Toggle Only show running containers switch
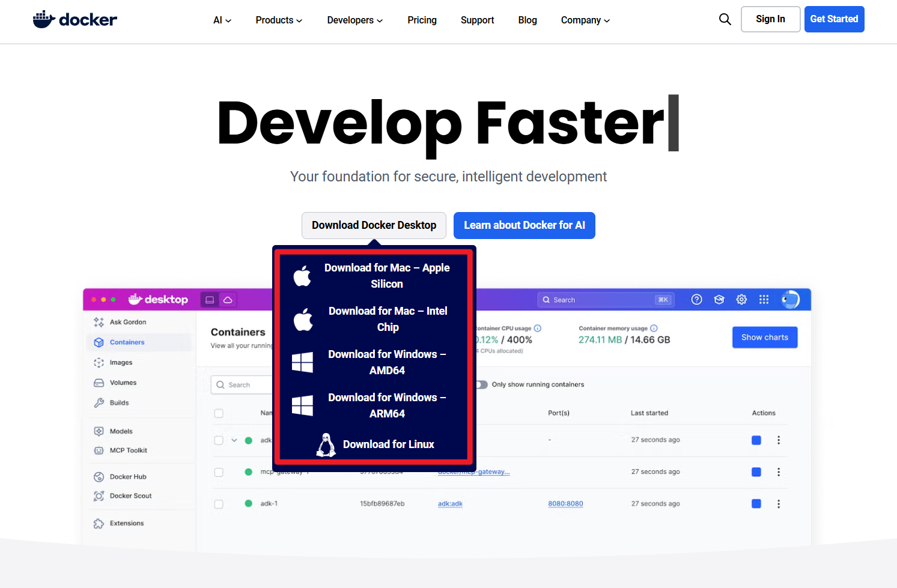Viewport: 897px width, 588px height. 482,384
